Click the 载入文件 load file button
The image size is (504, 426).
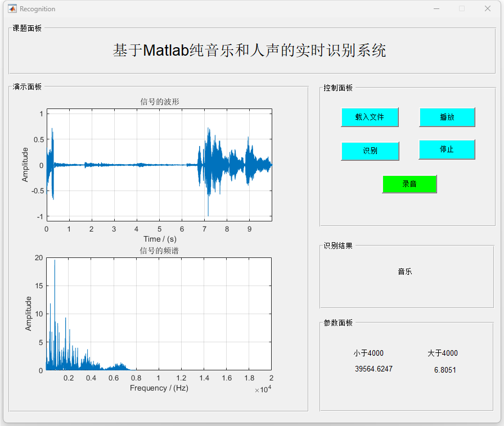point(370,117)
